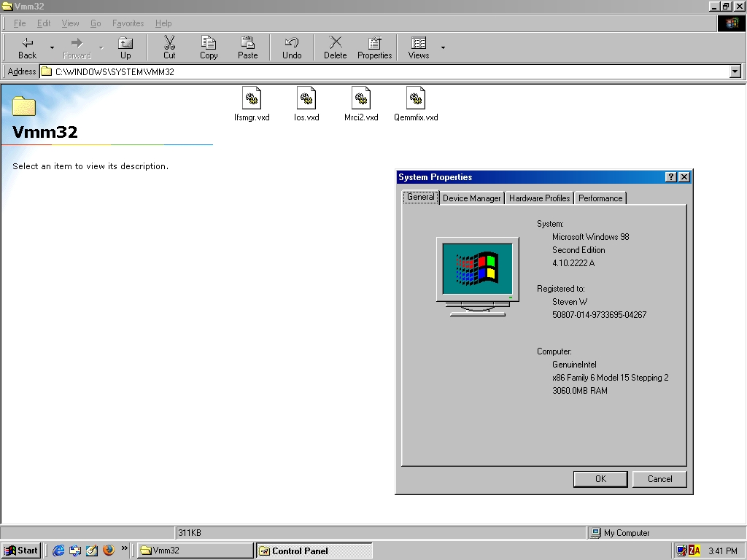Screen dimensions: 747x560
Task: Open the Go menu
Action: tap(96, 23)
